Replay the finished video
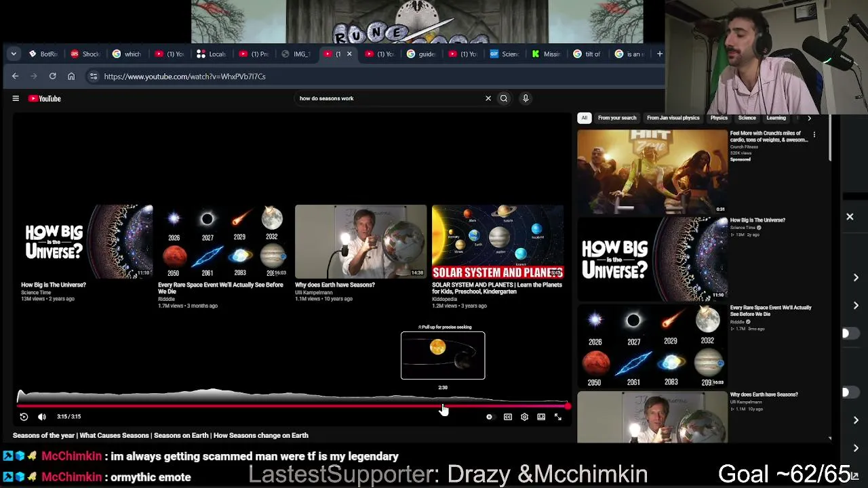The height and width of the screenshot is (488, 868). click(24, 417)
